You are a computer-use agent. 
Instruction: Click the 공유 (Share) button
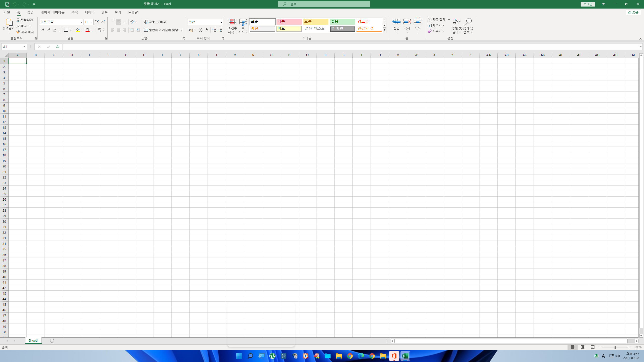point(633,12)
